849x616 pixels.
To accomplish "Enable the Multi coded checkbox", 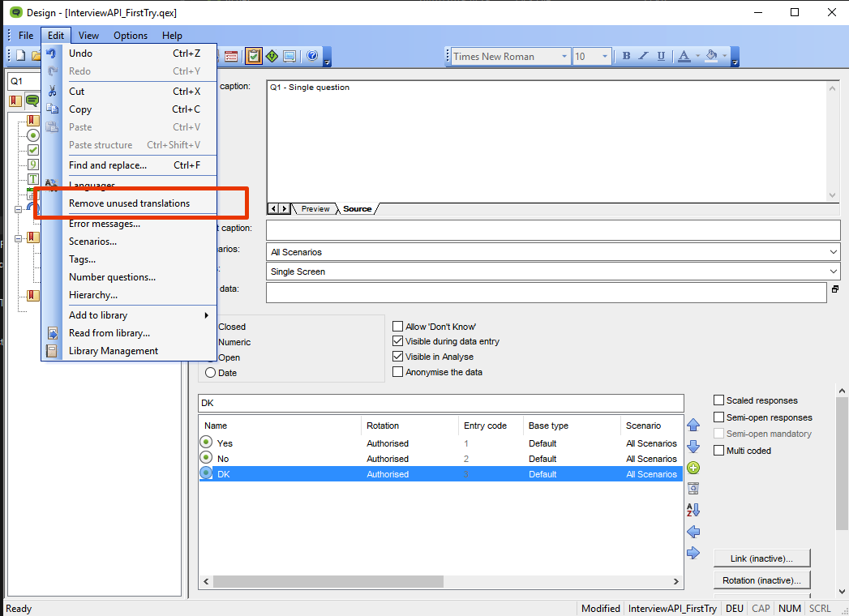I will tap(718, 451).
